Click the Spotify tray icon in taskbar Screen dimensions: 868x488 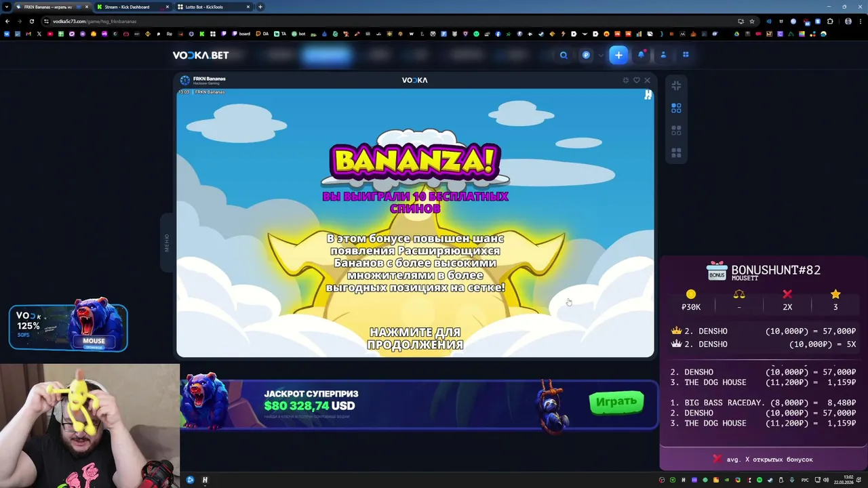[759, 480]
